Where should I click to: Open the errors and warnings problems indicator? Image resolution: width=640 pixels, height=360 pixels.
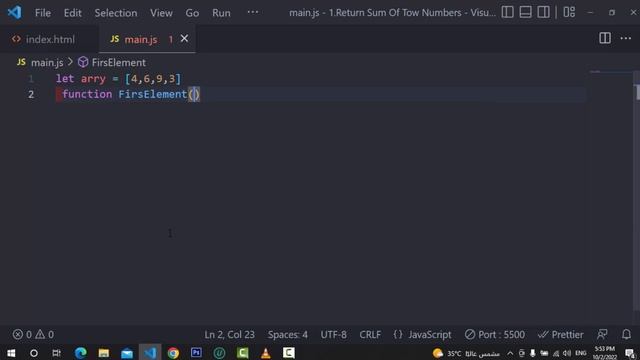pyautogui.click(x=33, y=334)
